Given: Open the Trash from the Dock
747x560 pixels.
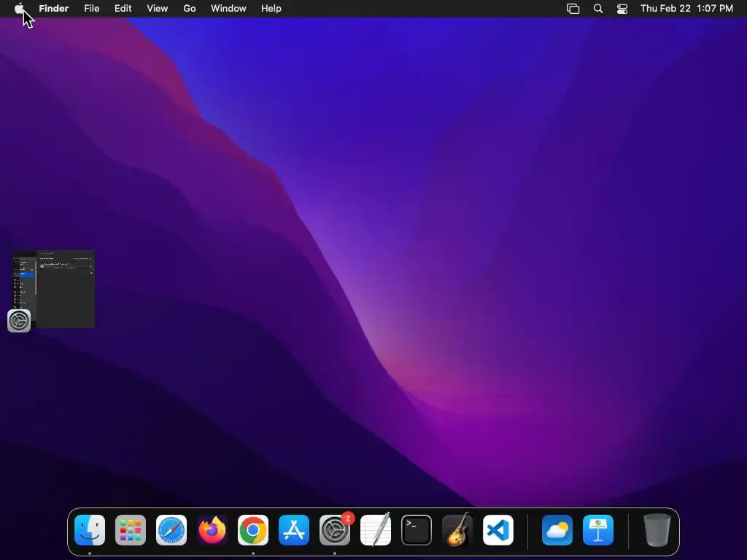Looking at the screenshot, I should [657, 530].
